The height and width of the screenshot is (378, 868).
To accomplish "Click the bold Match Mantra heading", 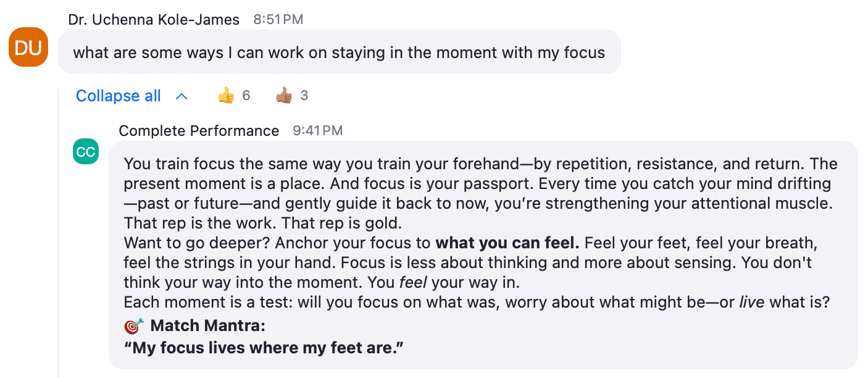I will 207,325.
